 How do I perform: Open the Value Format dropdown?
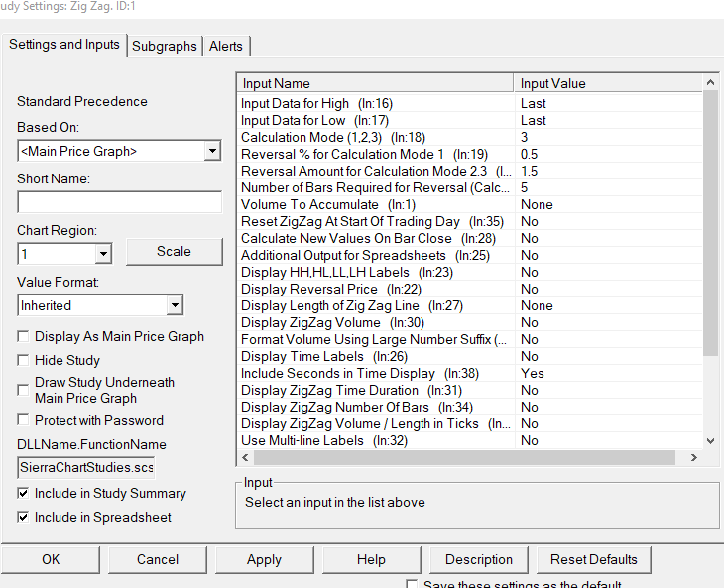point(175,305)
